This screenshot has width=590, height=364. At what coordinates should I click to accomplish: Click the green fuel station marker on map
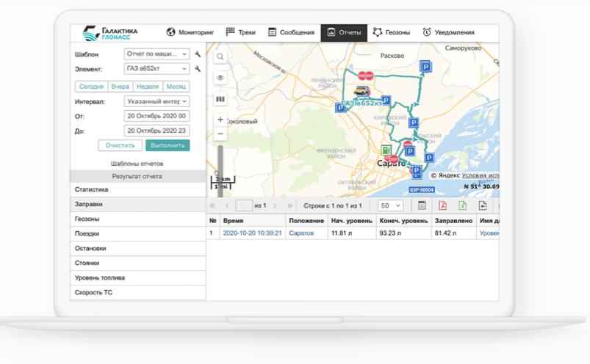[x=386, y=150]
